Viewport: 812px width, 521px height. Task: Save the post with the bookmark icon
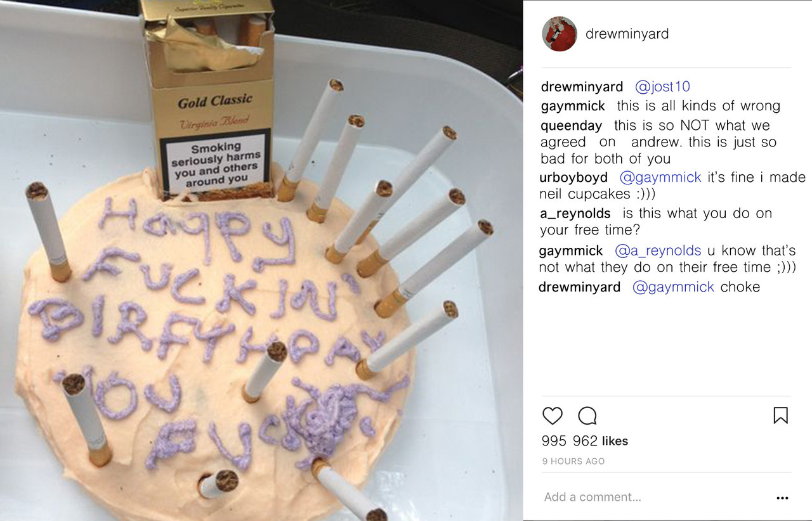click(780, 415)
